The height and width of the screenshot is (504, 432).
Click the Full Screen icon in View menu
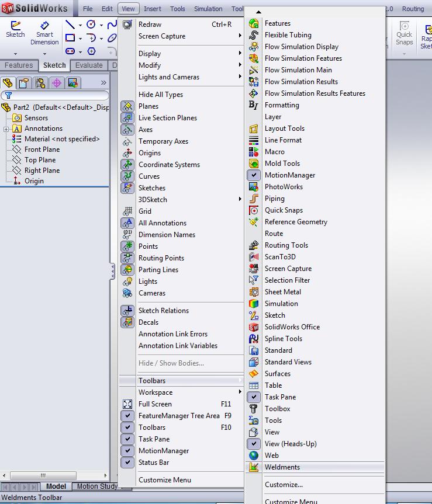pyautogui.click(x=127, y=404)
